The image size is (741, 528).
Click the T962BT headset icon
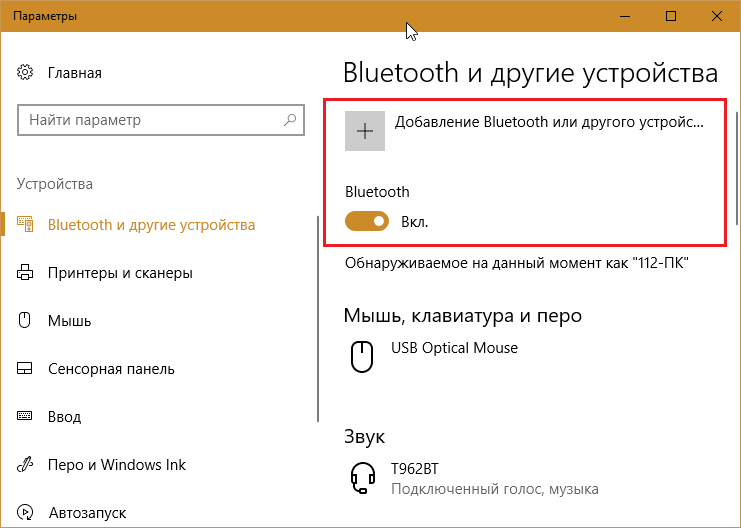coord(363,478)
